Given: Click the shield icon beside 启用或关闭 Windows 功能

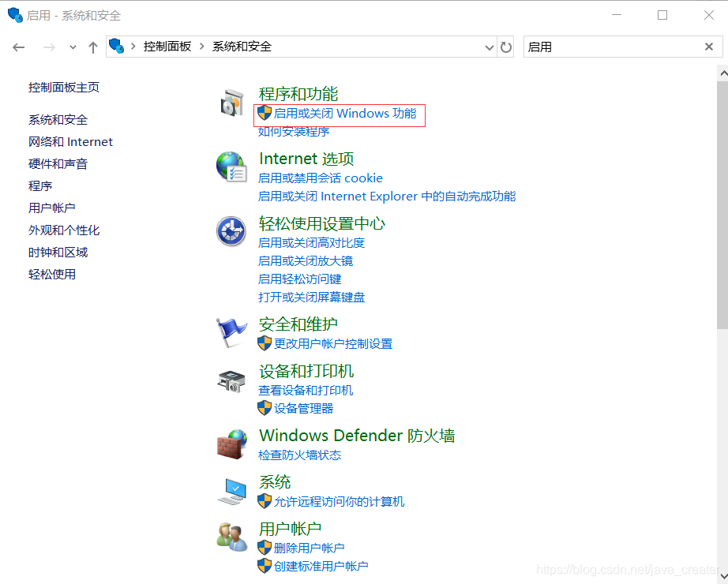Looking at the screenshot, I should click(x=265, y=113).
